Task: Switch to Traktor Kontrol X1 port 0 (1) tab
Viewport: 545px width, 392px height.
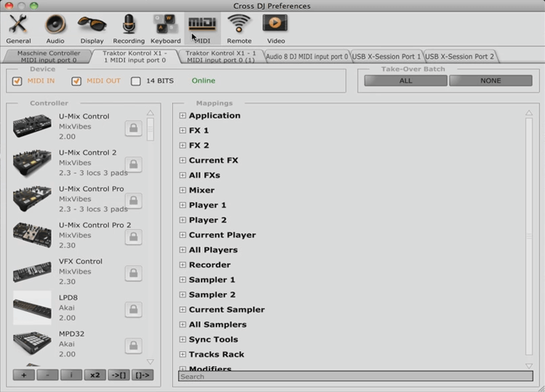Action: click(x=221, y=57)
